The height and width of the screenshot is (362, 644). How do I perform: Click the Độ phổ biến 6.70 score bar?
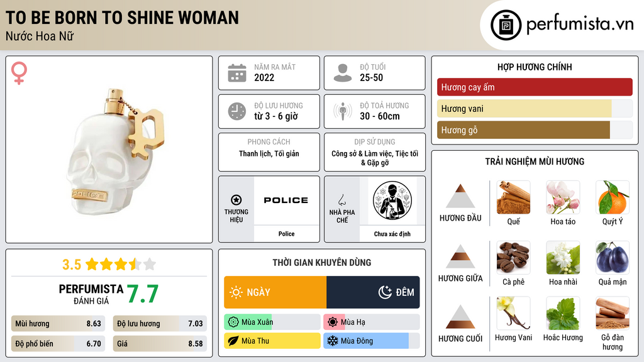[x=58, y=344]
